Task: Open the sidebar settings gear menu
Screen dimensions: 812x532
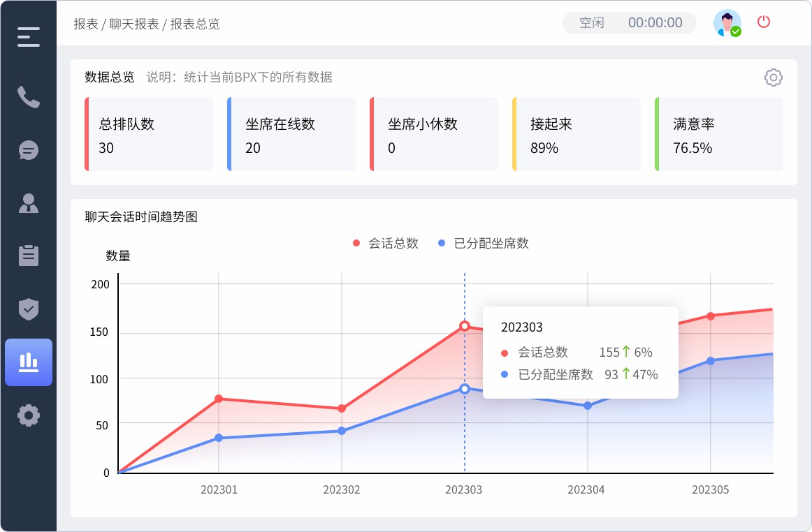Action: [x=28, y=415]
